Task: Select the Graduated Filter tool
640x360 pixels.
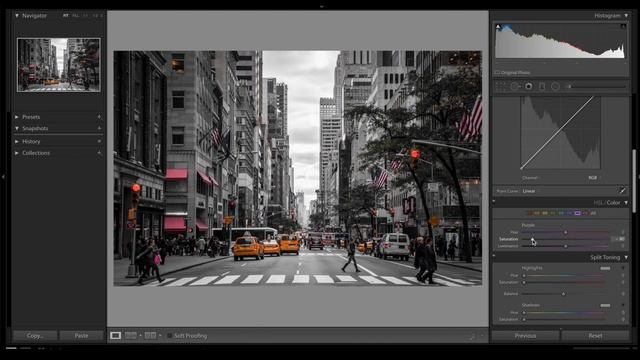Action: click(542, 86)
